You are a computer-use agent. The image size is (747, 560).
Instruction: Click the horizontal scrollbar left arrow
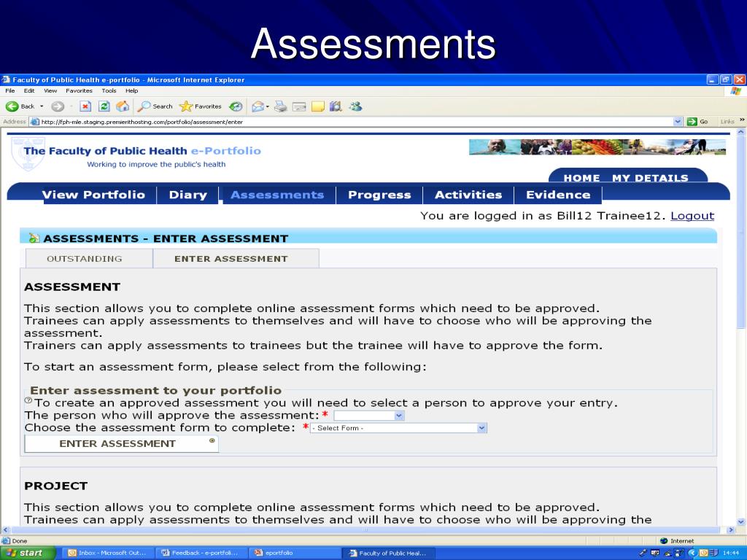coord(5,529)
